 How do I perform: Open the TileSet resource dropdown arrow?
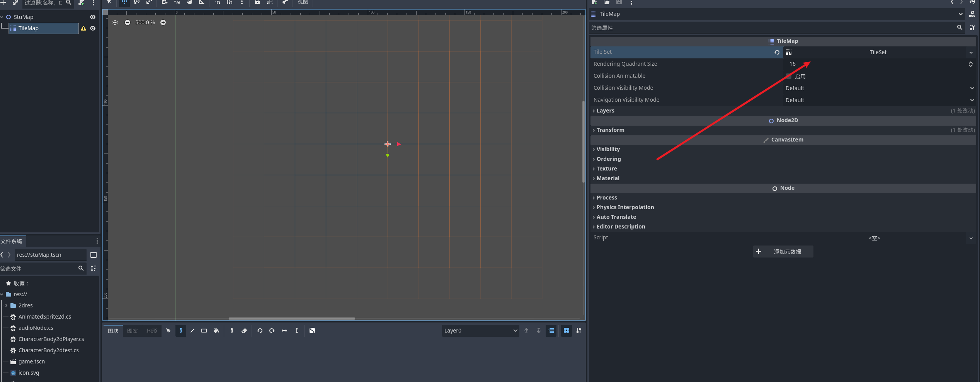click(971, 52)
